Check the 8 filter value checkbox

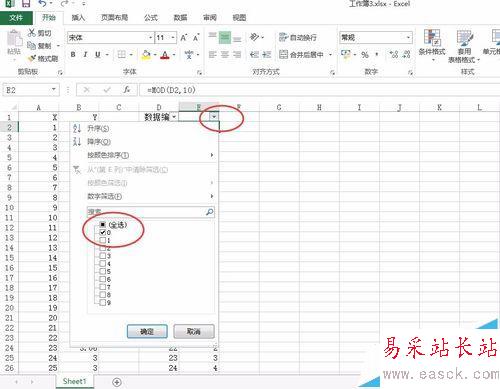click(103, 295)
